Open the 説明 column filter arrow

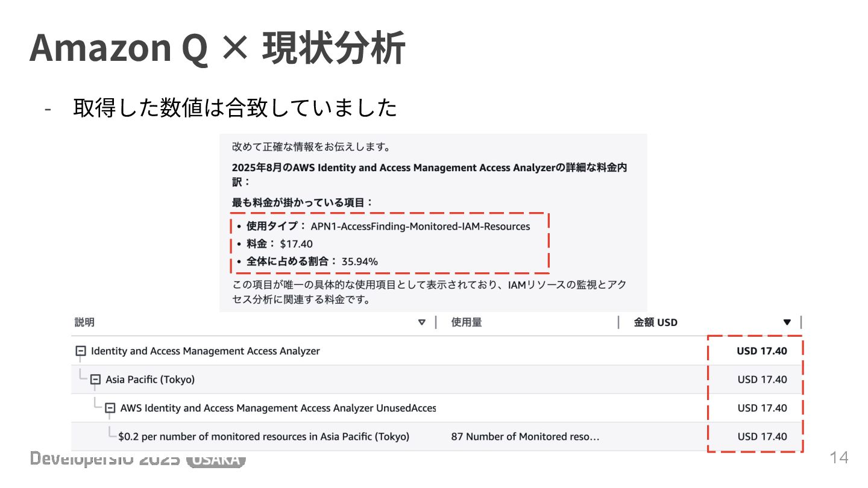[422, 322]
